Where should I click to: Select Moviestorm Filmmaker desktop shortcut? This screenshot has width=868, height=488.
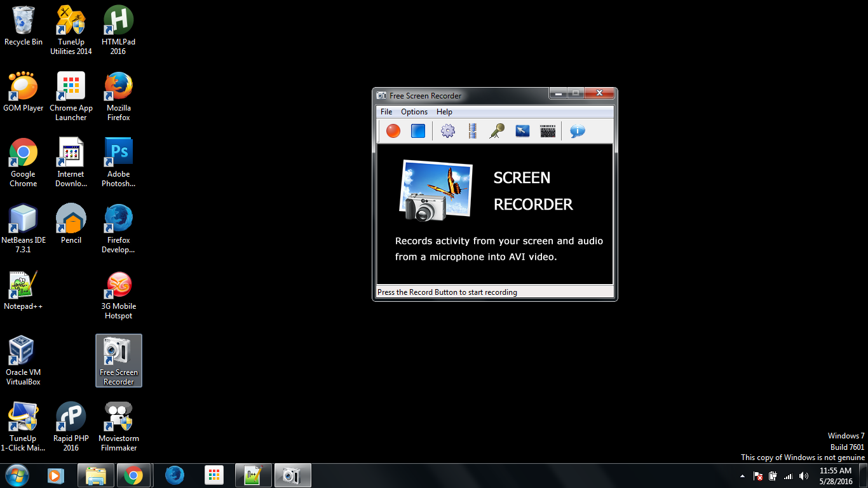(118, 426)
